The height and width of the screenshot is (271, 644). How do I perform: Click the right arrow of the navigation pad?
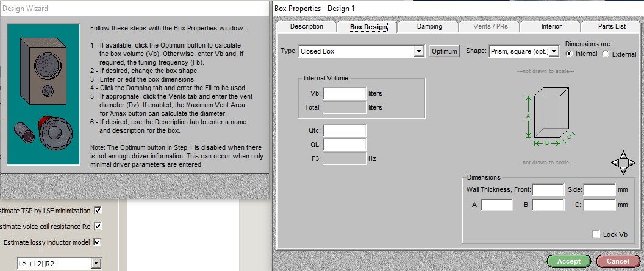[632, 163]
